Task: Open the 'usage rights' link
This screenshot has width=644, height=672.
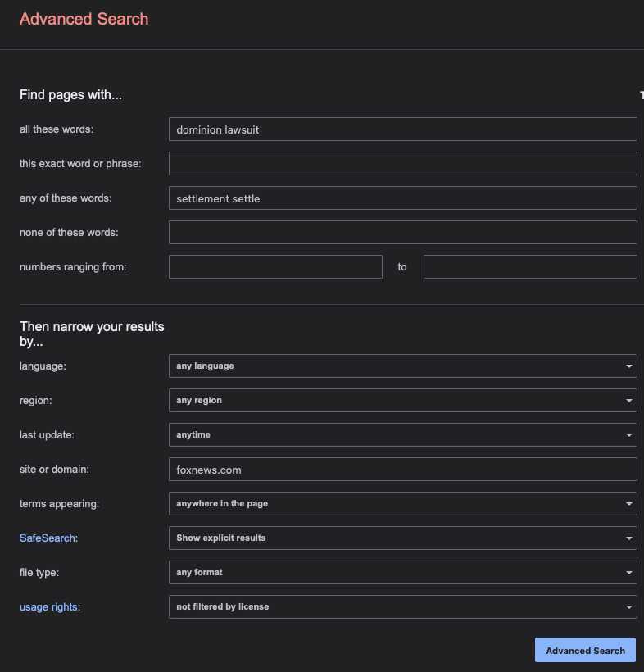Action: pyautogui.click(x=48, y=607)
